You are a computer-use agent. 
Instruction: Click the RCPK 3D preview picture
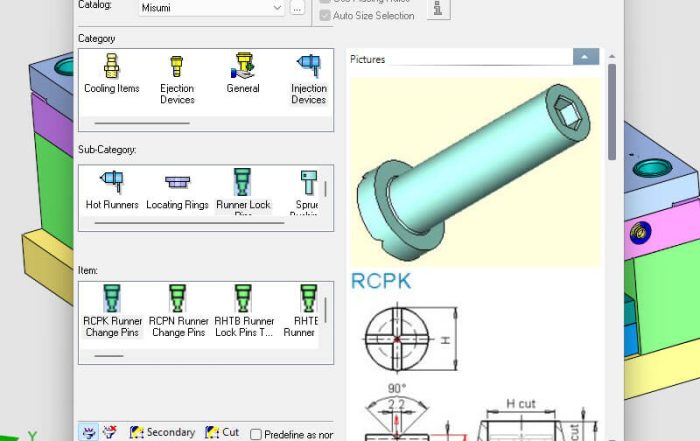pyautogui.click(x=475, y=170)
